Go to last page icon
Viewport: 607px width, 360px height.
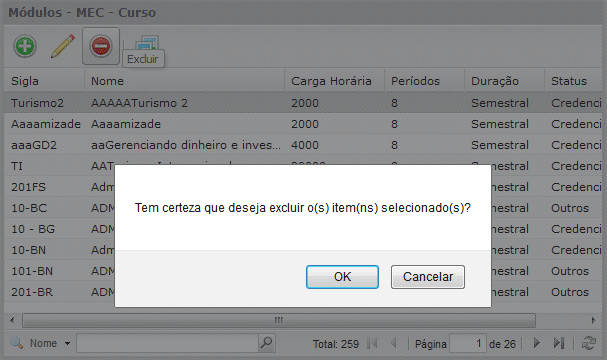pos(559,343)
